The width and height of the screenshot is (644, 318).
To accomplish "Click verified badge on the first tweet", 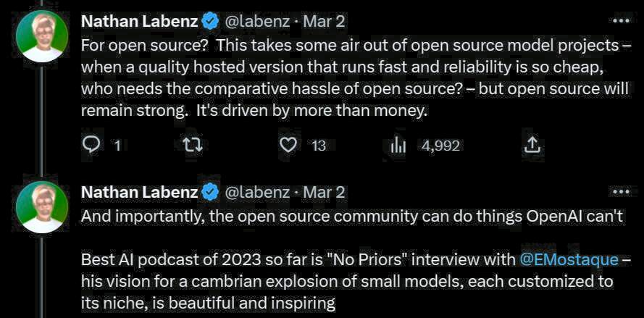I will click(211, 20).
